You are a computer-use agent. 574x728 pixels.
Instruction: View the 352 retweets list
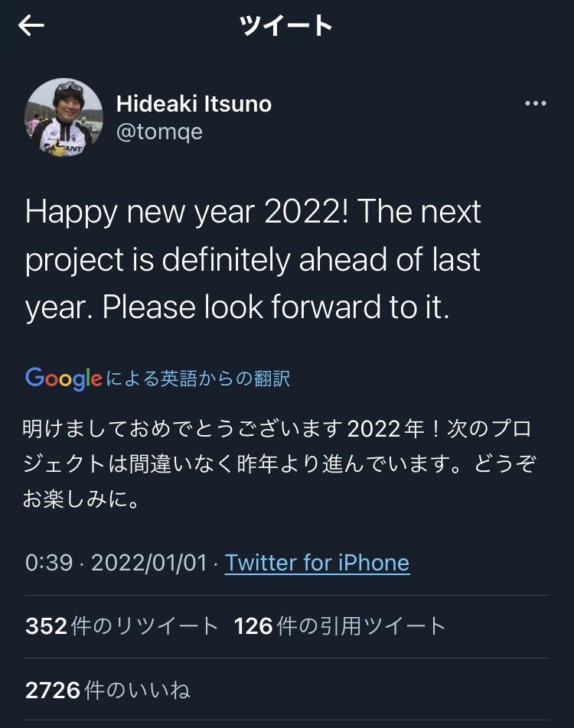(122, 626)
